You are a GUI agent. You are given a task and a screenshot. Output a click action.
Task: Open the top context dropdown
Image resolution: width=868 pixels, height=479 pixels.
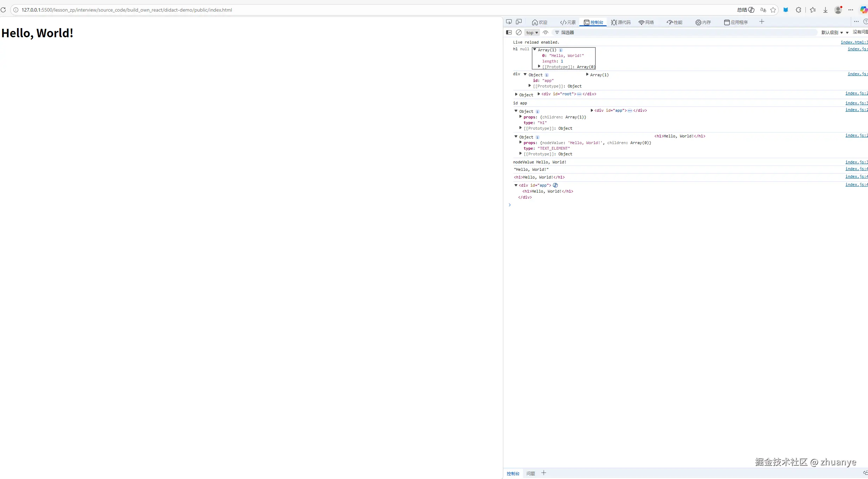[532, 32]
